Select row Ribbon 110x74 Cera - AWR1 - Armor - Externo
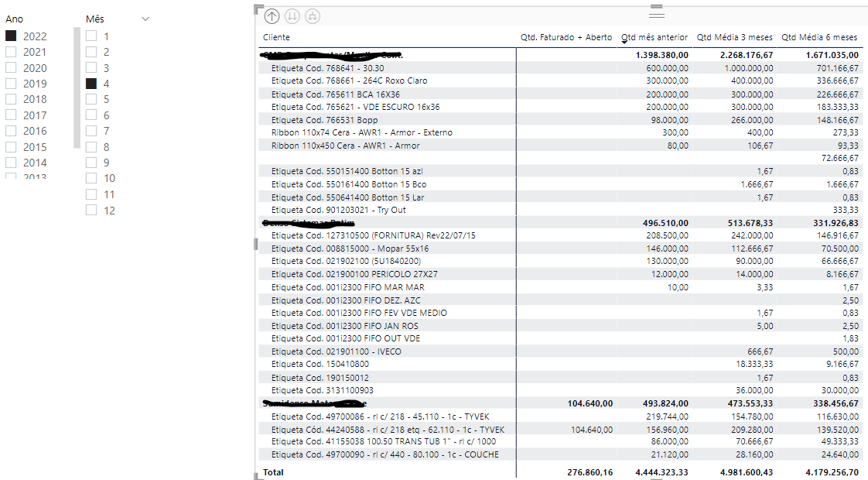This screenshot has width=868, height=480. 559,132
